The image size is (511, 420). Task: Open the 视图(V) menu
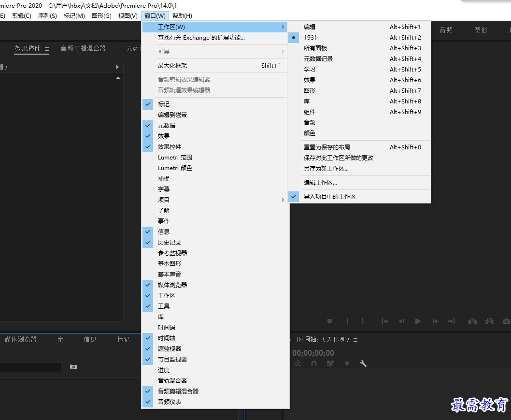[x=128, y=15]
